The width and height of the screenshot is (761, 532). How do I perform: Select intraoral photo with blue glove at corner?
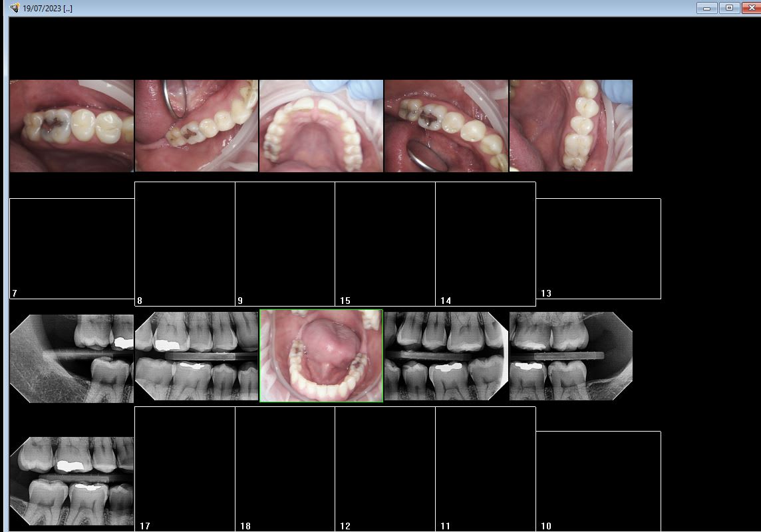571,126
